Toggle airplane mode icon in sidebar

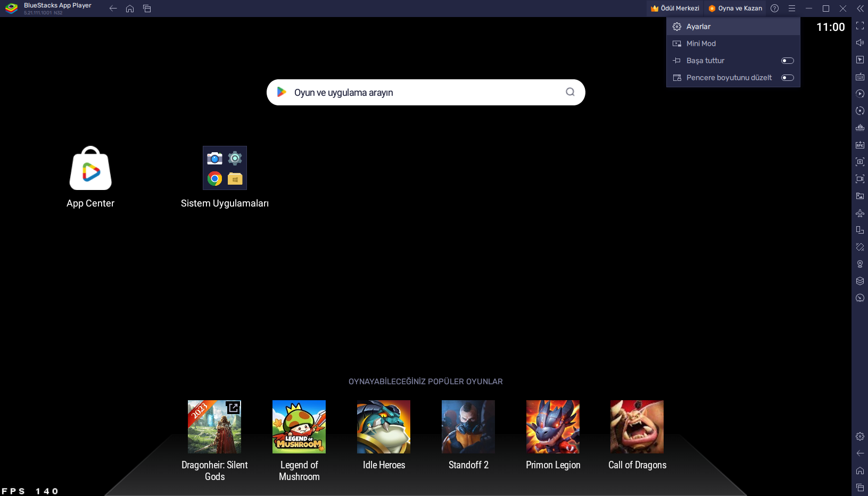click(859, 213)
